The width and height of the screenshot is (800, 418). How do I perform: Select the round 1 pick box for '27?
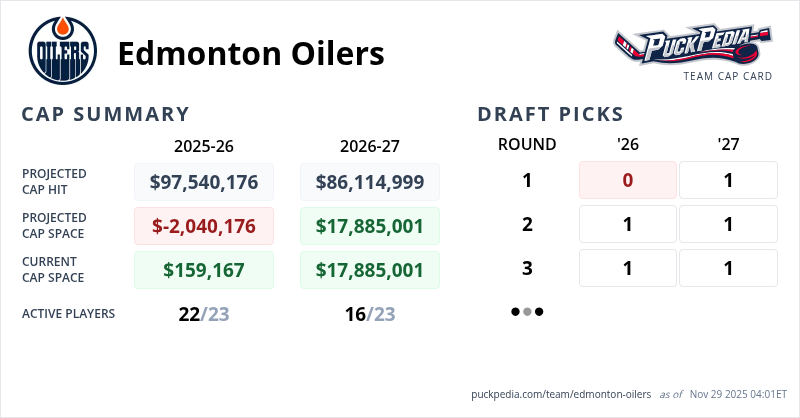click(x=728, y=180)
